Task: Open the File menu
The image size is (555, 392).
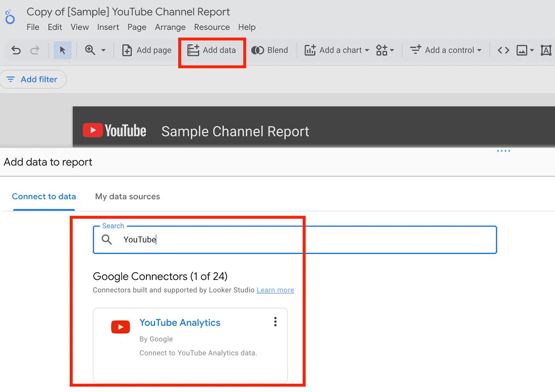Action: (x=33, y=27)
